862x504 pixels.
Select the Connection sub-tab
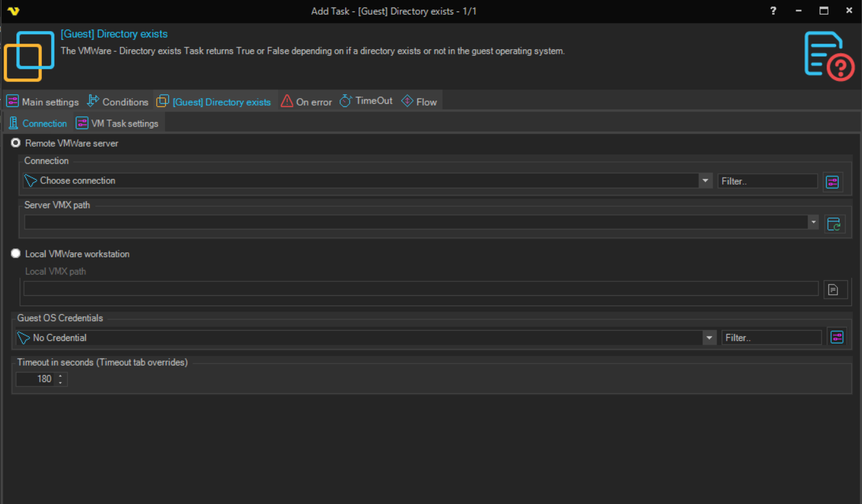tap(38, 123)
